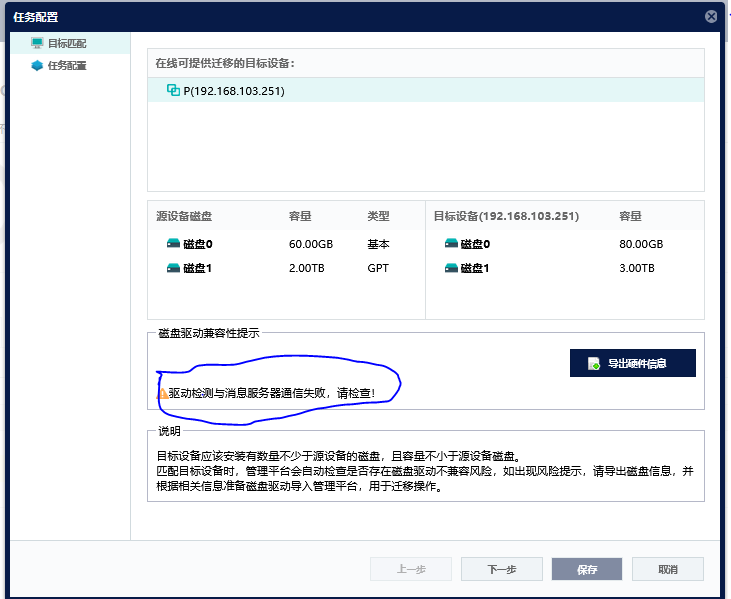Click target device 磁盘0 disk icon

point(451,243)
